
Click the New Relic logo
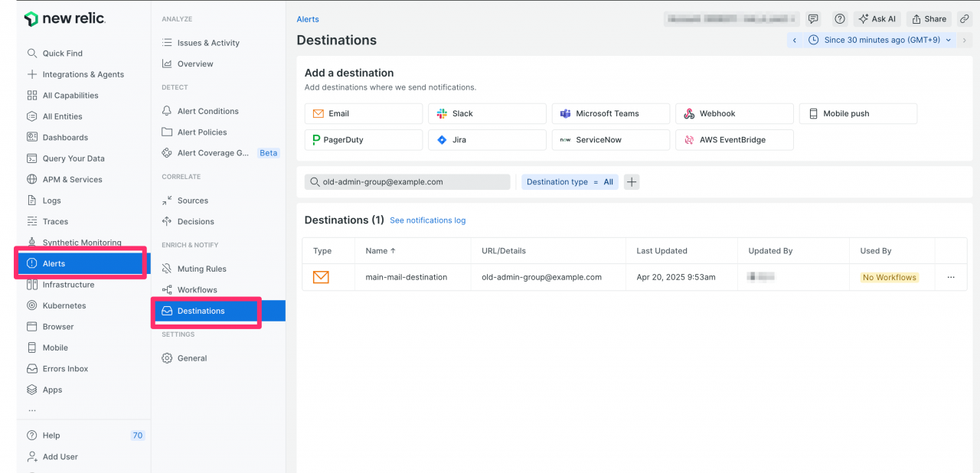[x=65, y=19]
